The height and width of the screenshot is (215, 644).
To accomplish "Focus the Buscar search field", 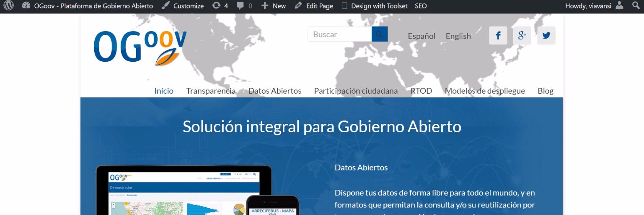I will [340, 34].
